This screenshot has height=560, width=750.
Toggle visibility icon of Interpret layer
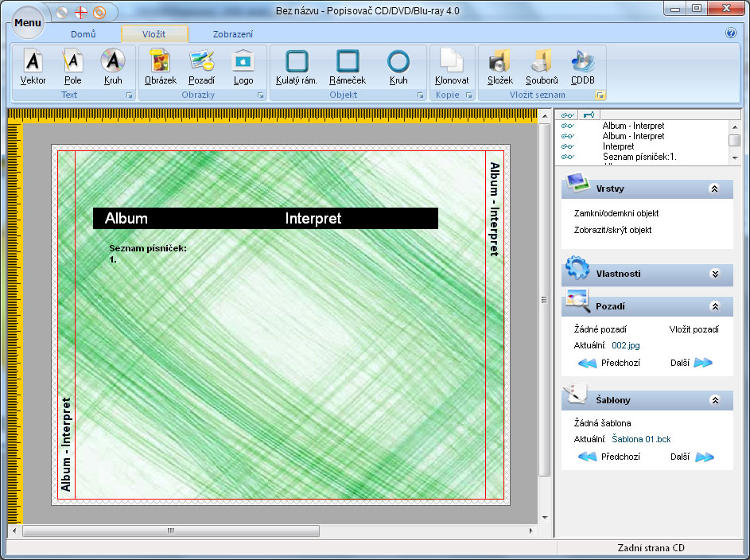[x=568, y=146]
